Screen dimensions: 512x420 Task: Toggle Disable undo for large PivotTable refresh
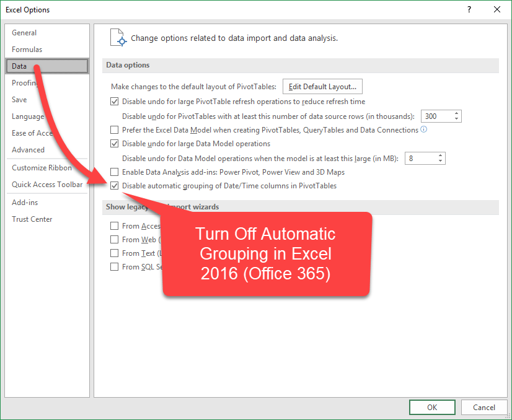point(114,102)
